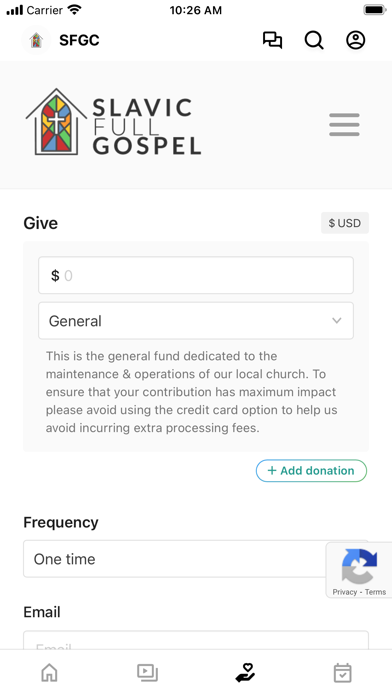This screenshot has width=392, height=696.
Task: Open the chat messages icon
Action: [272, 40]
